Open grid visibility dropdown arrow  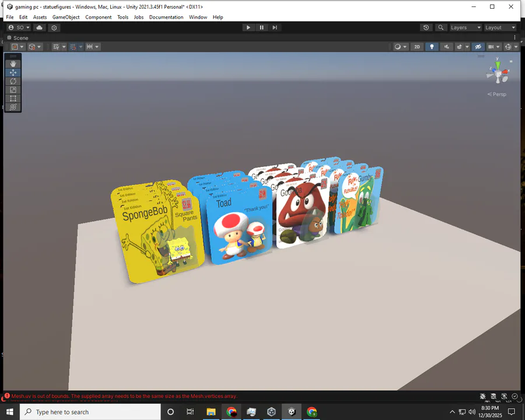(x=64, y=47)
